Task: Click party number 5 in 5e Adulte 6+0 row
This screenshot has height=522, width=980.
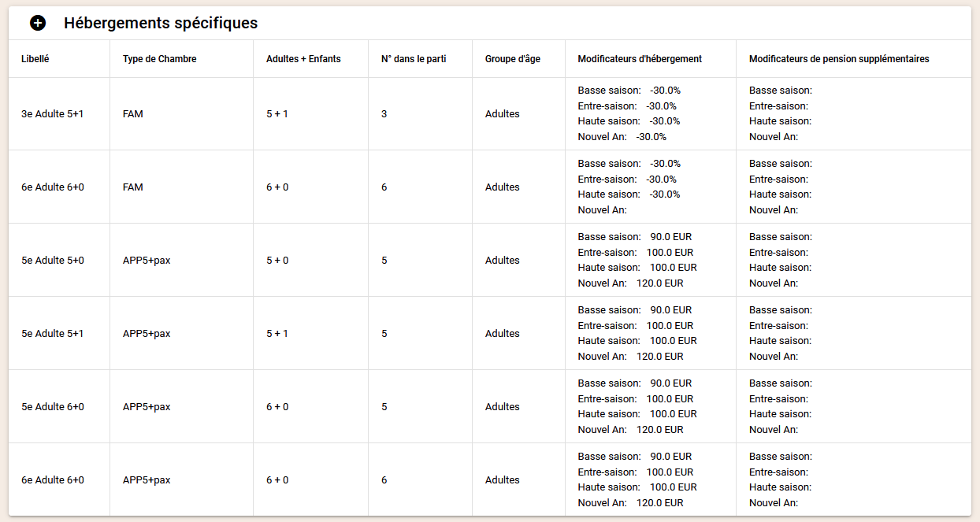Action: coord(384,407)
